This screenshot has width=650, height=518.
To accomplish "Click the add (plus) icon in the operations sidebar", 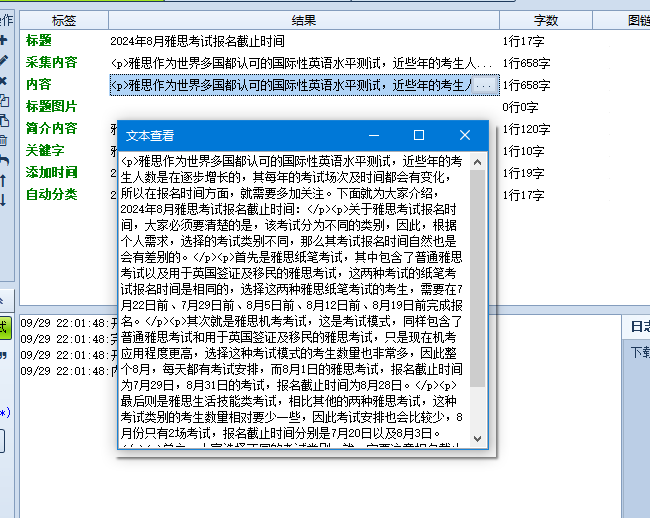I will click(x=3, y=40).
